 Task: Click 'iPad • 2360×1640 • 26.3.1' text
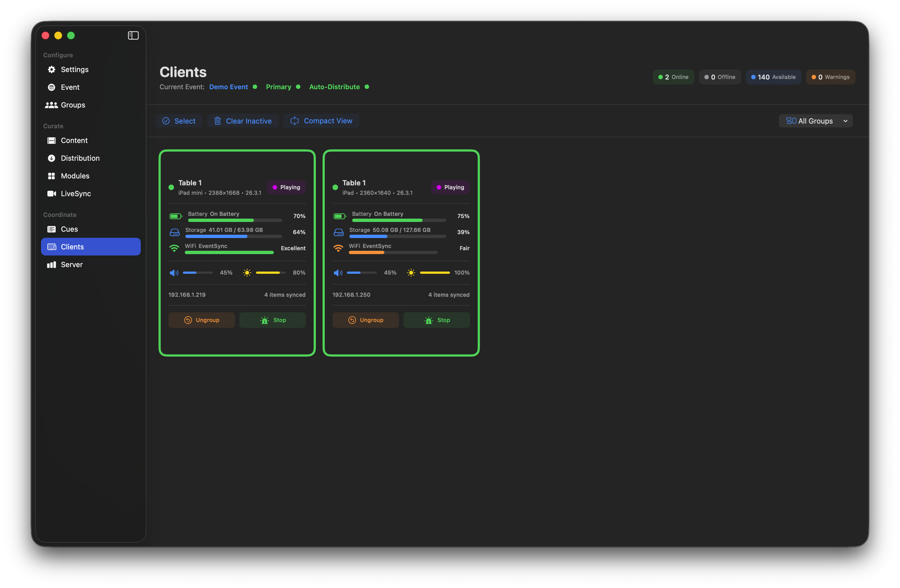(x=377, y=193)
